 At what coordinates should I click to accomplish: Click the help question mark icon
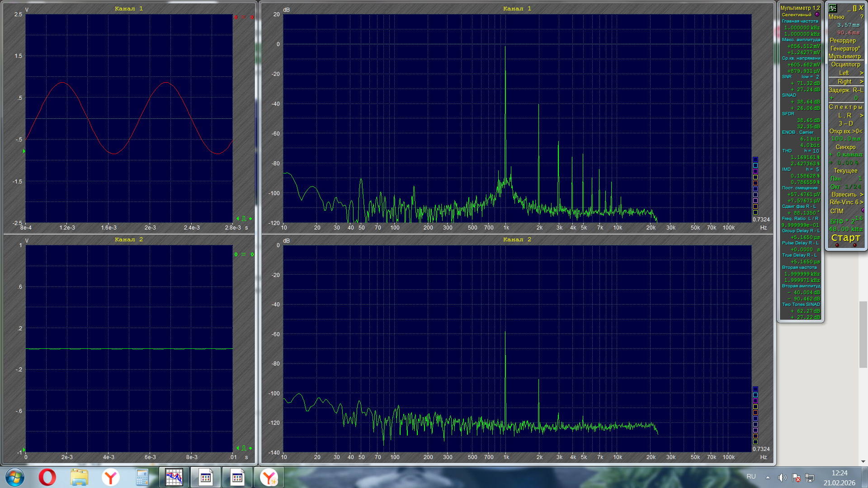[862, 17]
